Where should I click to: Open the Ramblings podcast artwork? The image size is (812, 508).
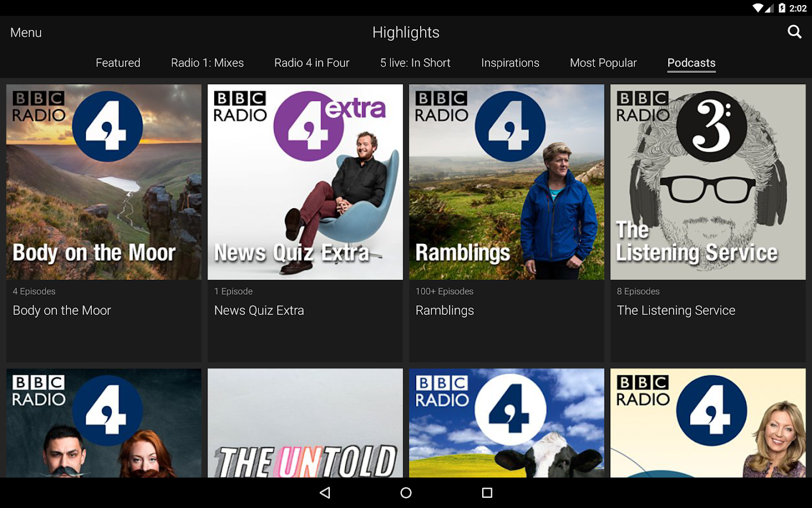[x=506, y=182]
